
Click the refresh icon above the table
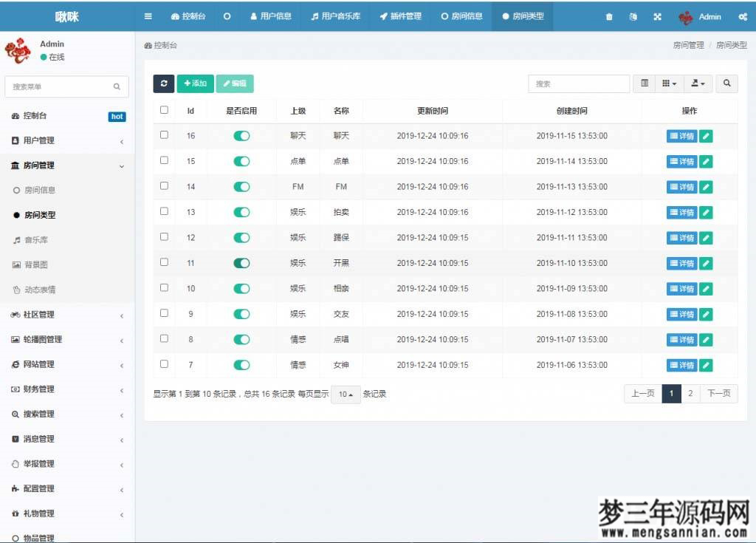164,83
